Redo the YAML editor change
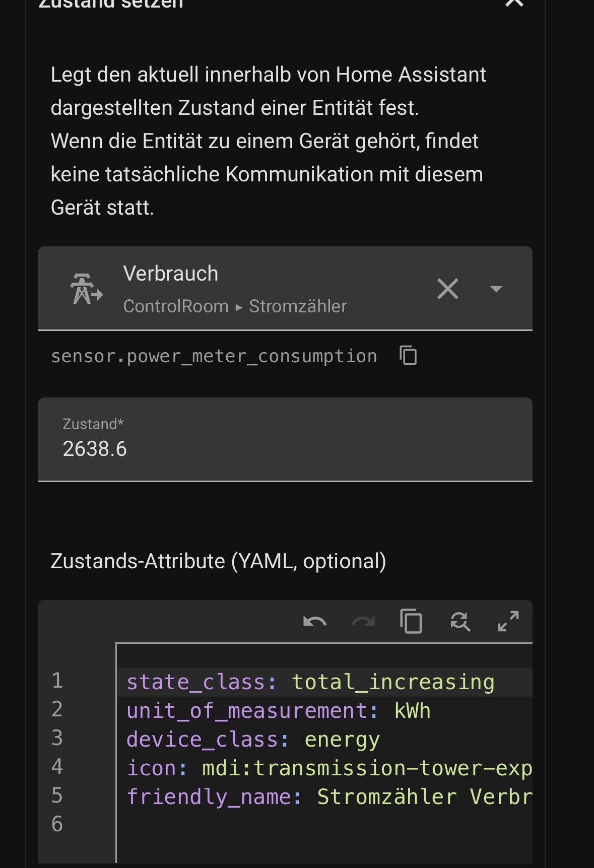Image resolution: width=594 pixels, height=868 pixels. point(363,621)
